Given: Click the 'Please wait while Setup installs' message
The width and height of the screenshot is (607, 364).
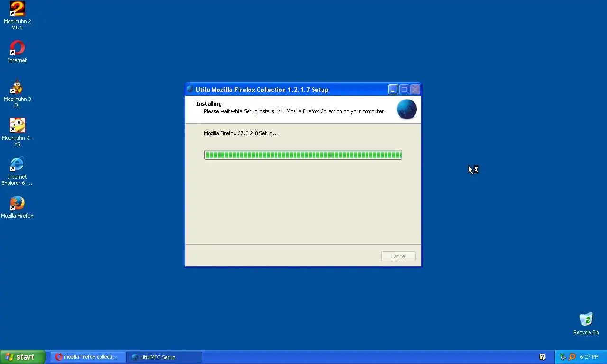Looking at the screenshot, I should coord(294,111).
